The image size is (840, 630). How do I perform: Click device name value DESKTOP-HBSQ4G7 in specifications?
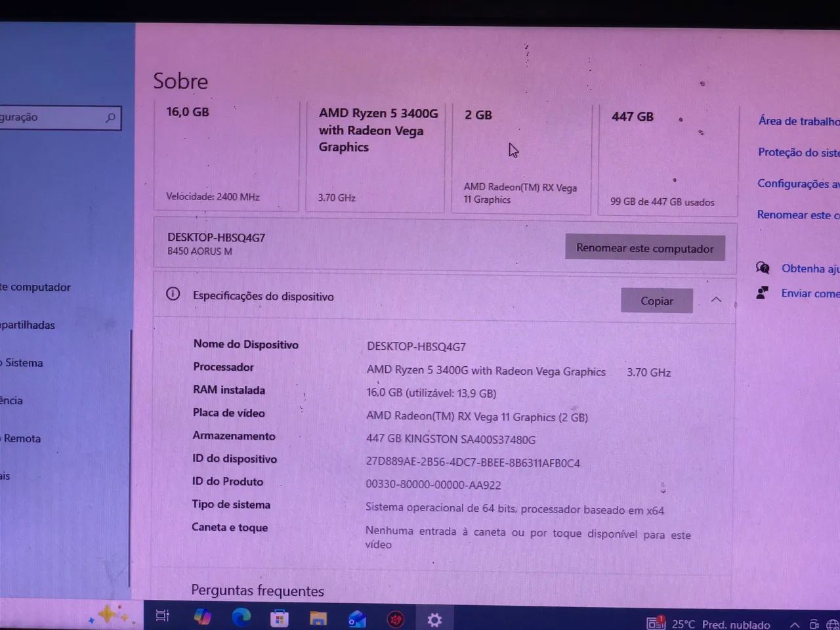point(416,346)
